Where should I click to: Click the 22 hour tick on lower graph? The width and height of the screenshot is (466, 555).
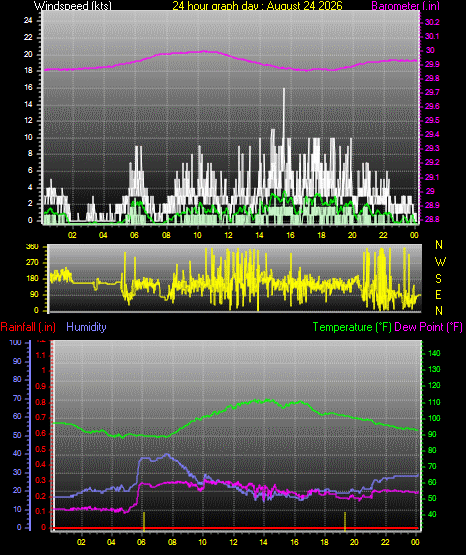(x=385, y=542)
